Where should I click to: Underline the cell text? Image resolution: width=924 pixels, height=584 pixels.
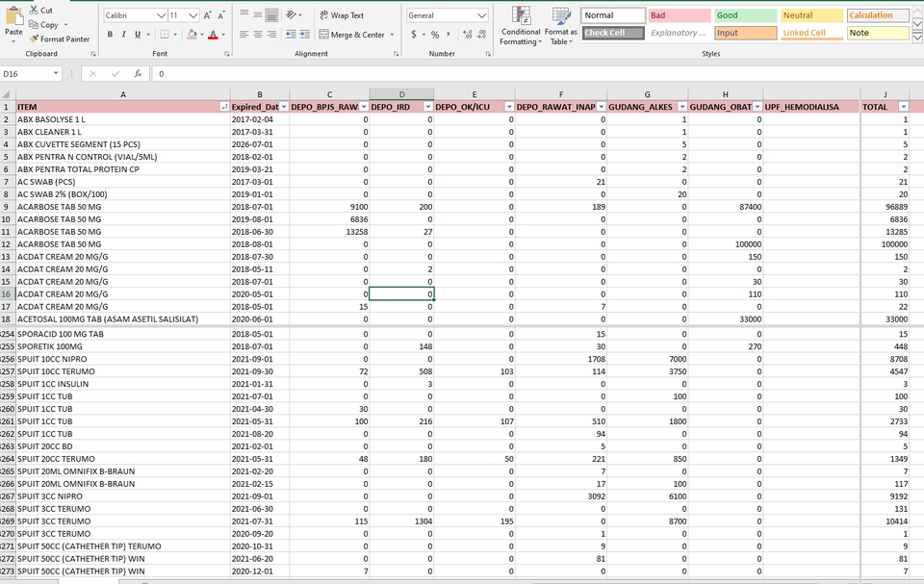[138, 35]
